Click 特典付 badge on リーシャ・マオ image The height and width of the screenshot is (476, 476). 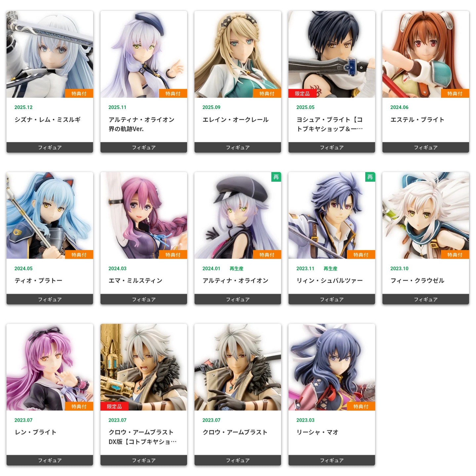coord(361,406)
